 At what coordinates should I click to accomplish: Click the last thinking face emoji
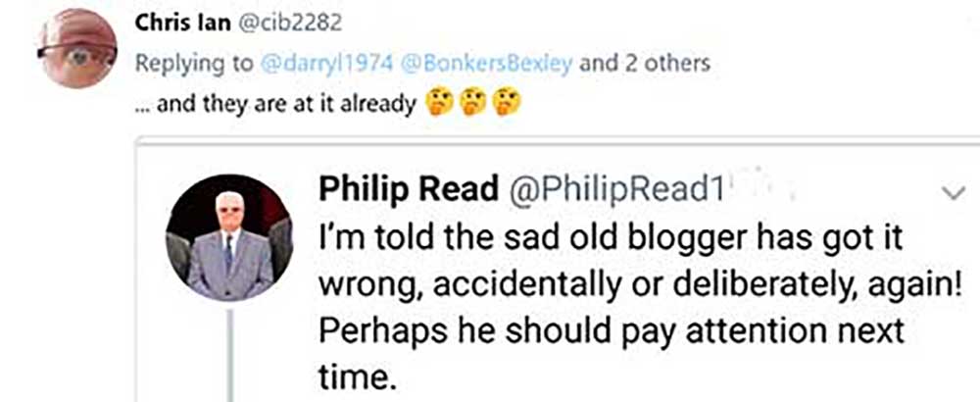click(x=506, y=102)
